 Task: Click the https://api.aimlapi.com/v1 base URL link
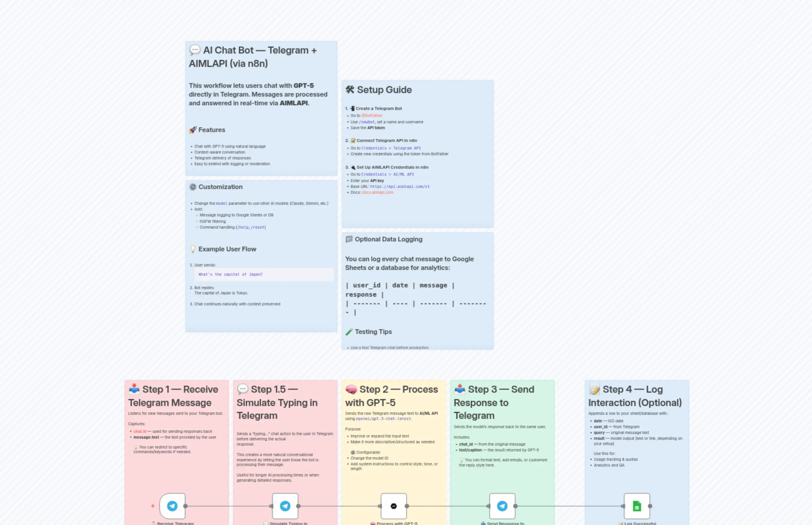399,186
